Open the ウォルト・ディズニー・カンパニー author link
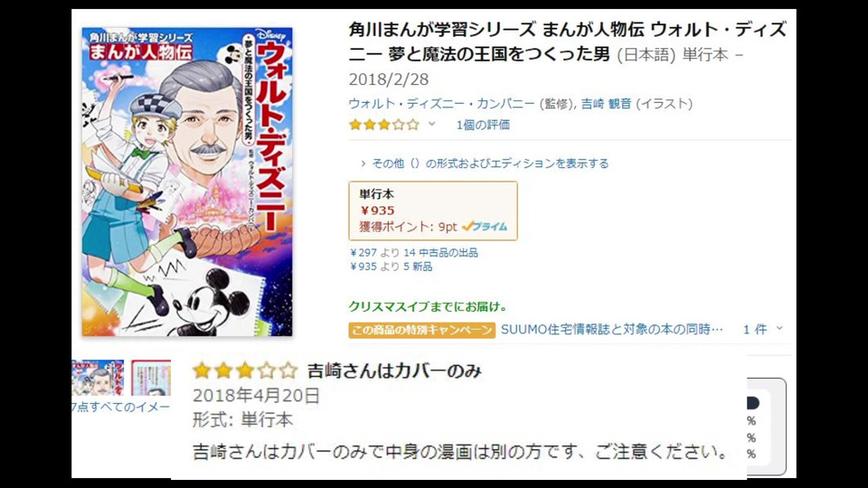This screenshot has height=488, width=868. click(x=442, y=103)
